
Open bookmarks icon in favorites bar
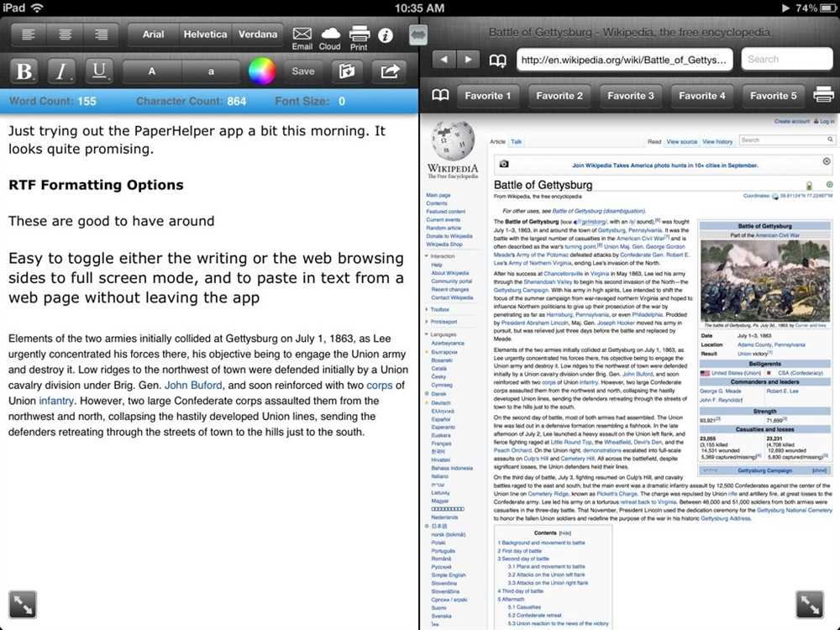coord(440,96)
